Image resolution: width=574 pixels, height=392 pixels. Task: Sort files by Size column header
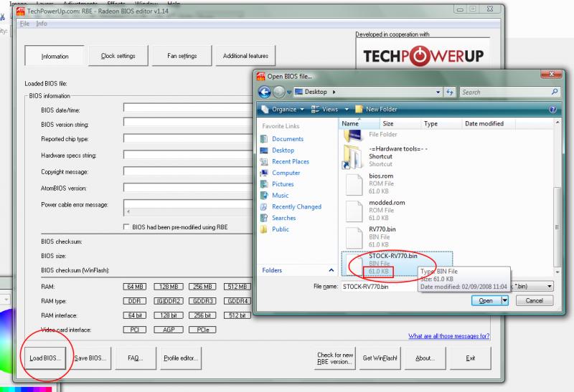(x=400, y=123)
